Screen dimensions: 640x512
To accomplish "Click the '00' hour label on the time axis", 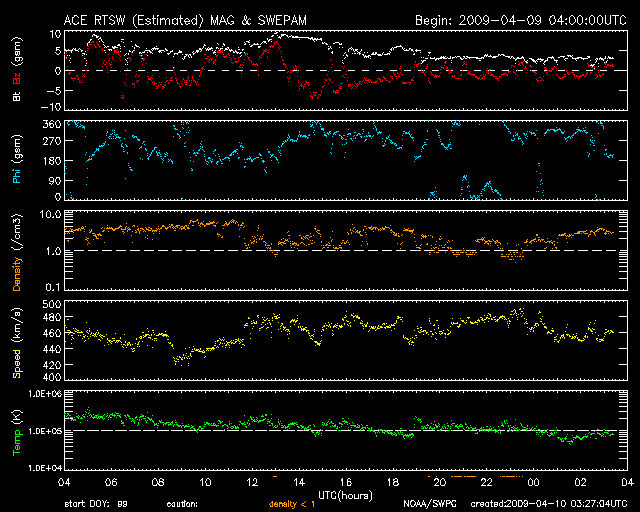I will pos(533,482).
